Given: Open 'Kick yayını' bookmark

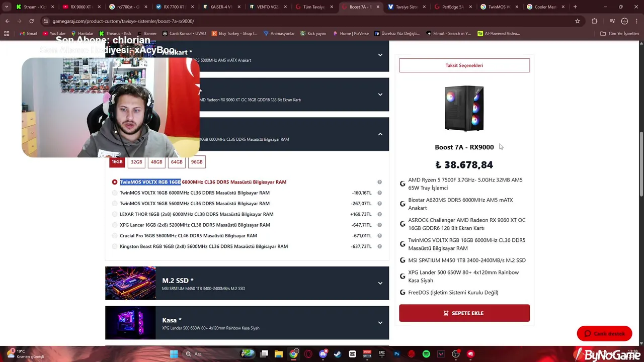Looking at the screenshot, I should 313,33.
